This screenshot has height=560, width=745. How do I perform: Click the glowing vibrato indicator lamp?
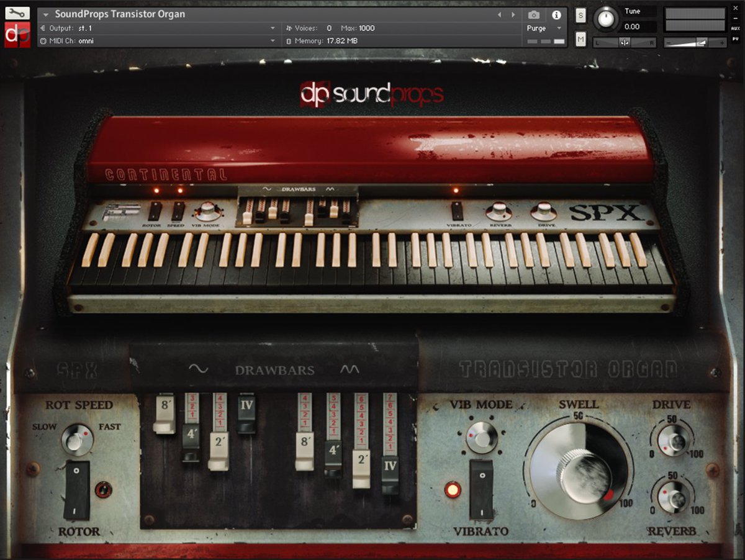click(x=451, y=490)
